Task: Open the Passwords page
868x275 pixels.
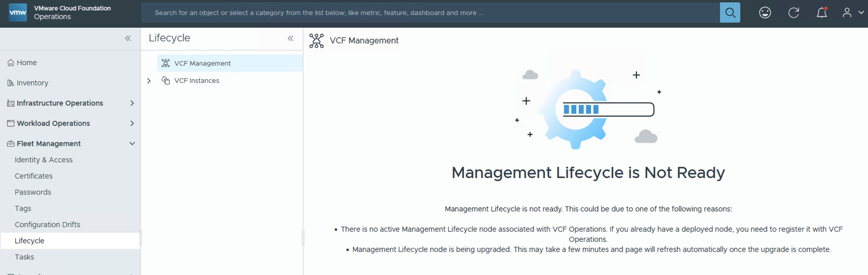Action: 33,192
